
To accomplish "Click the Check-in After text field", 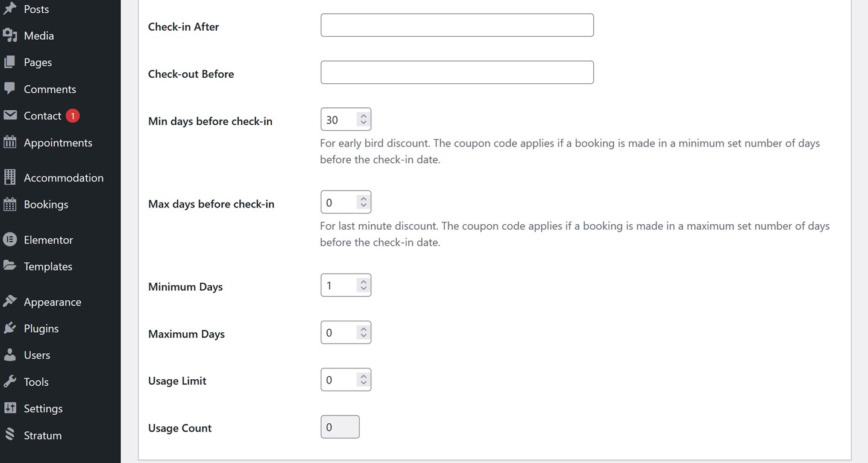I will tap(456, 25).
